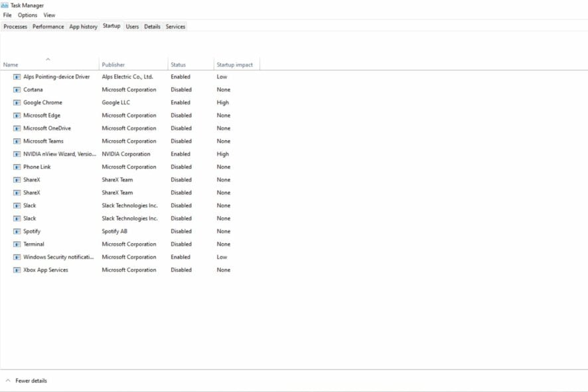The image size is (588, 392).
Task: Click the Disabled status for Spotify
Action: [181, 231]
